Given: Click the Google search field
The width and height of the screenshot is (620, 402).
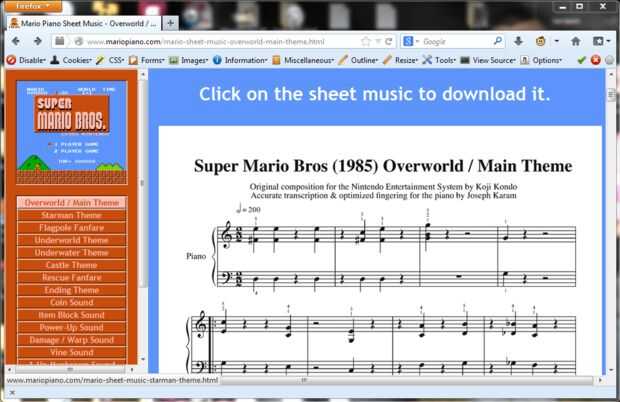Looking at the screenshot, I should [455, 42].
